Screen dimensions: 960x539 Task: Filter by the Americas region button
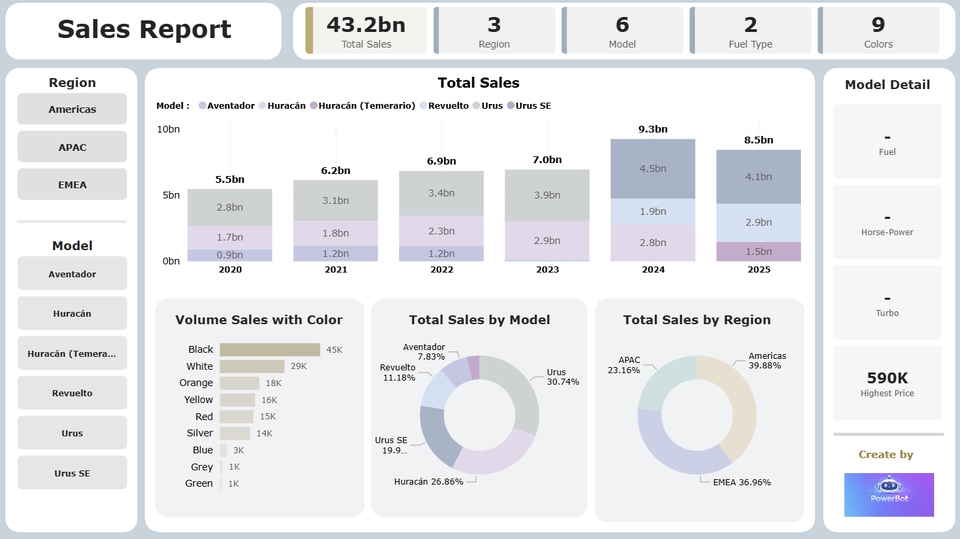pyautogui.click(x=72, y=109)
